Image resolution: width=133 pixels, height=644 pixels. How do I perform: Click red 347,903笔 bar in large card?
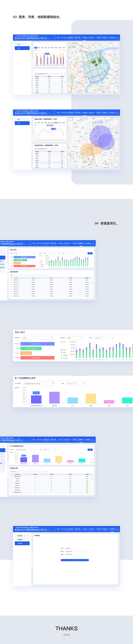click(x=37, y=358)
